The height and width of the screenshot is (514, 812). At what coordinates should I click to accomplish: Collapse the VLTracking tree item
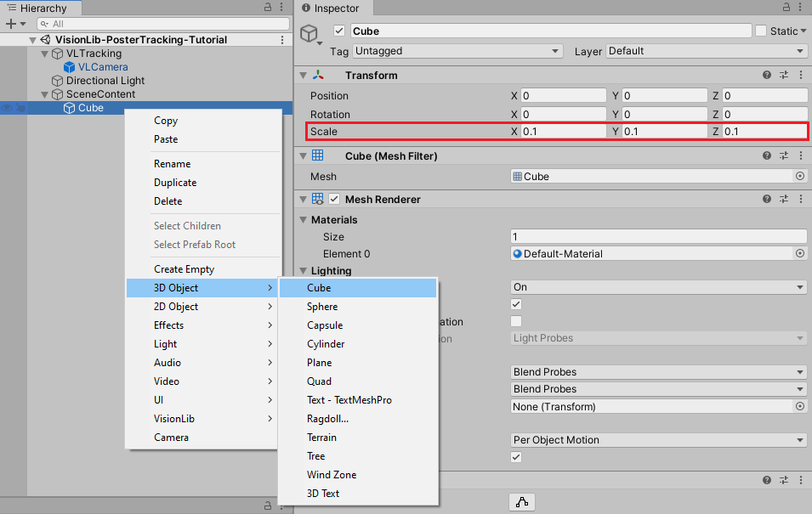[x=46, y=54]
